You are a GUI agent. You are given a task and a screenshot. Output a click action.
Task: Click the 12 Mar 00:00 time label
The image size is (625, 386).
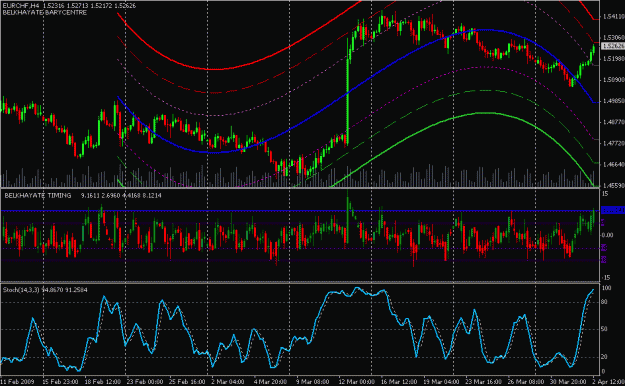(x=356, y=382)
